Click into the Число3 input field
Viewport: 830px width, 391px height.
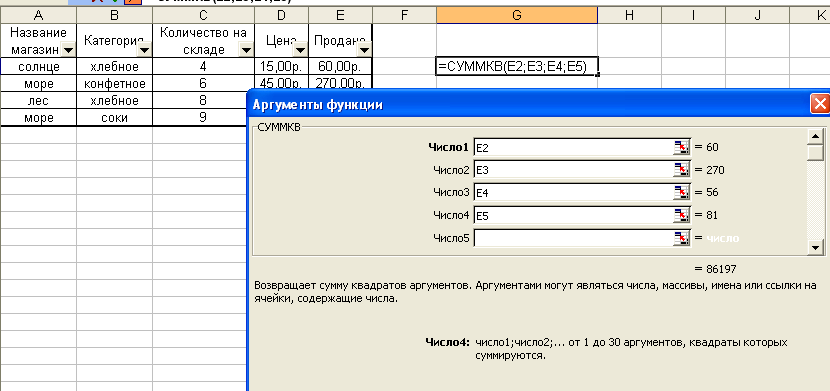pos(573,193)
